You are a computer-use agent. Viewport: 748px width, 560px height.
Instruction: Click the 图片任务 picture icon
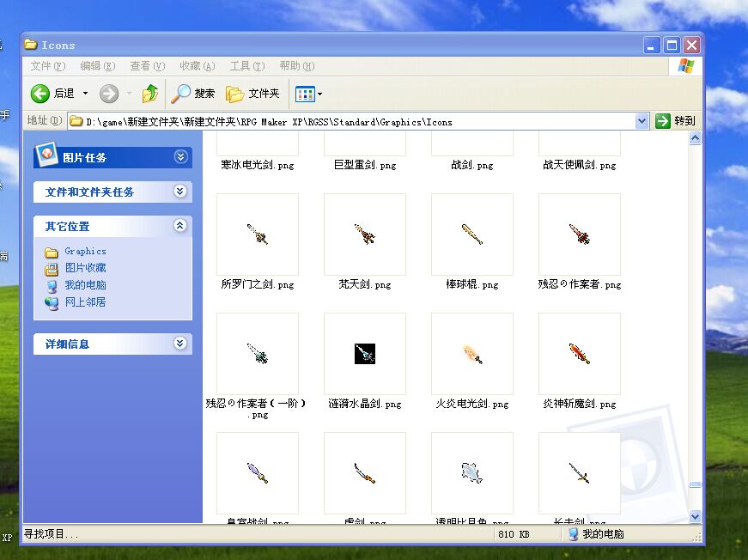coord(46,154)
